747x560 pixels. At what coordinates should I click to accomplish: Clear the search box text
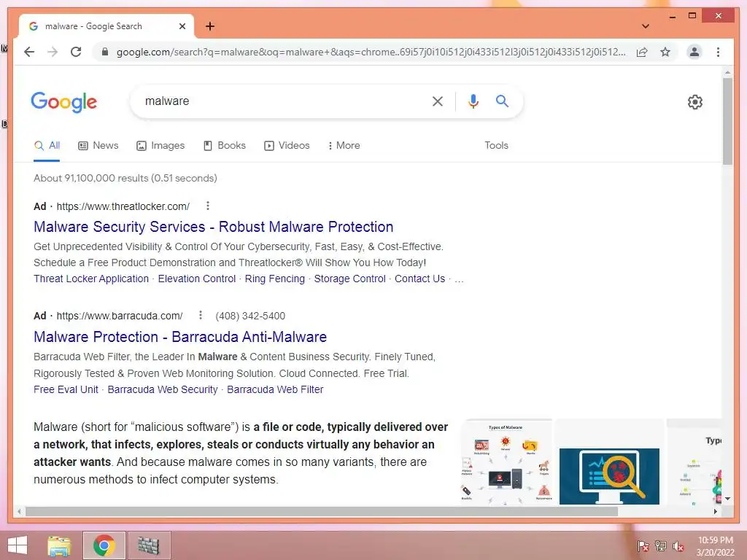click(x=438, y=101)
